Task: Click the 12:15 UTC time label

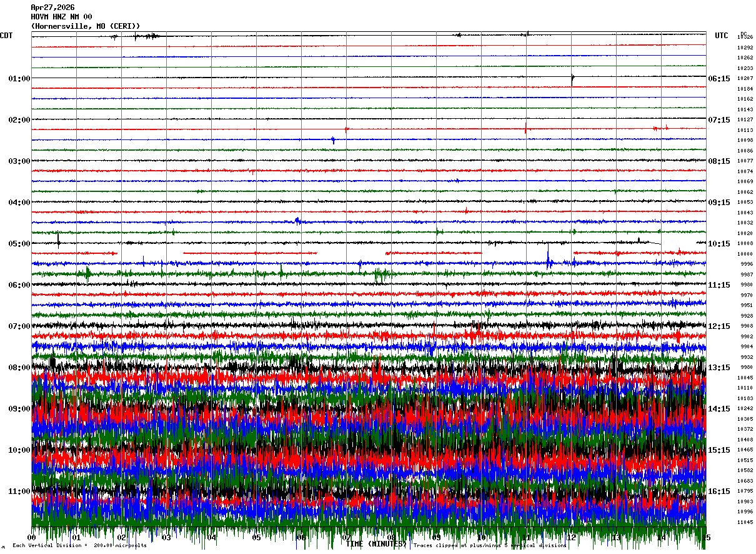Action: click(x=719, y=326)
